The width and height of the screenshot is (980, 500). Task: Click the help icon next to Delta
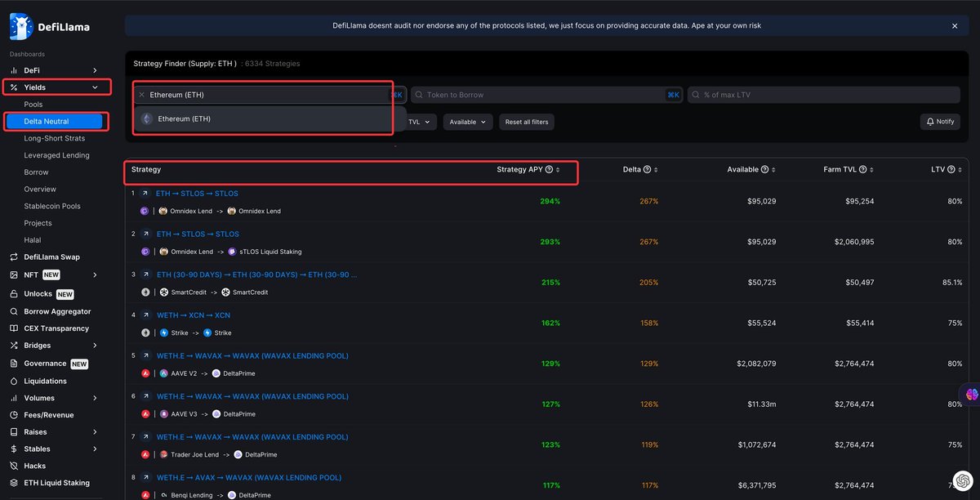click(x=647, y=170)
